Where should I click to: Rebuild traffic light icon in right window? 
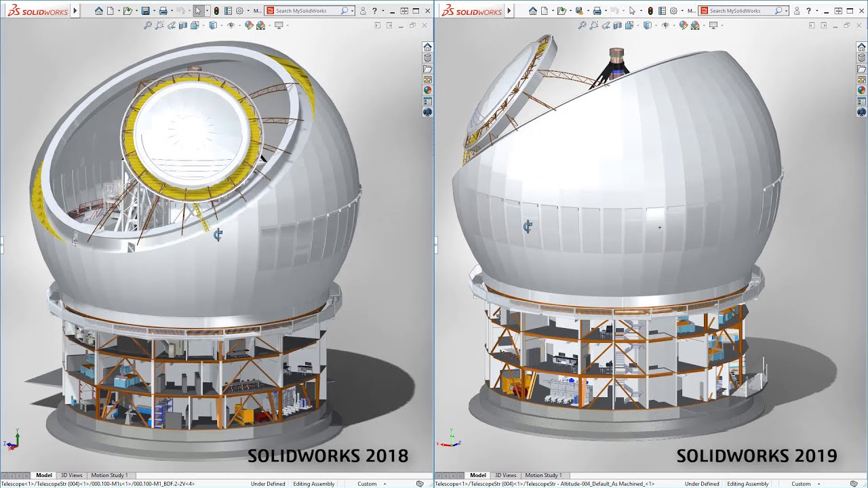650,11
